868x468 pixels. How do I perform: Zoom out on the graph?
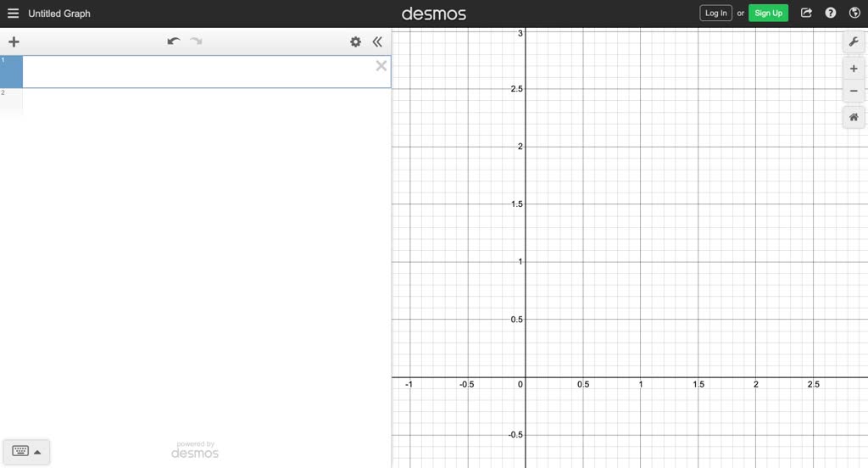[x=854, y=91]
